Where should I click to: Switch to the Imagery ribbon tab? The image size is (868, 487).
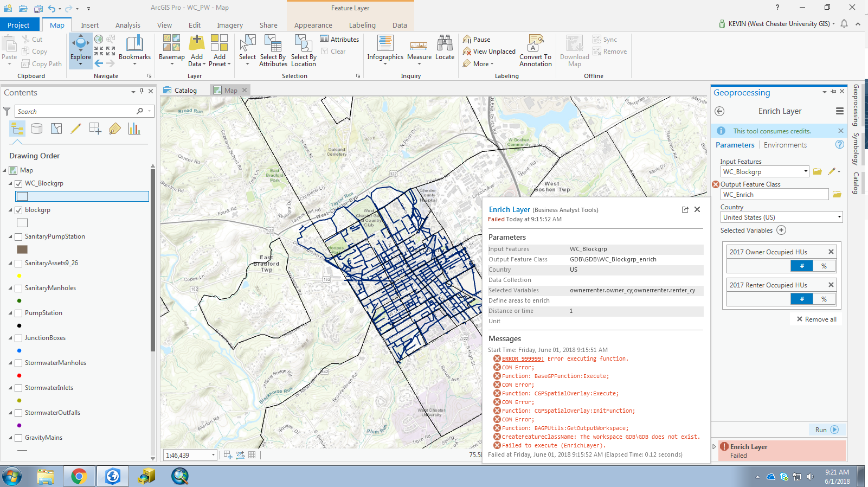coord(230,25)
